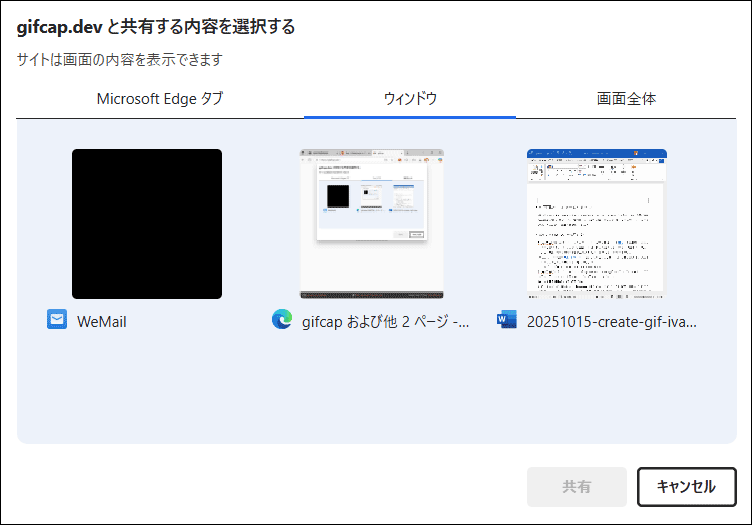Screen dimensions: 752x525
Task: Pick the Word document window thumbnail
Action: tap(597, 224)
